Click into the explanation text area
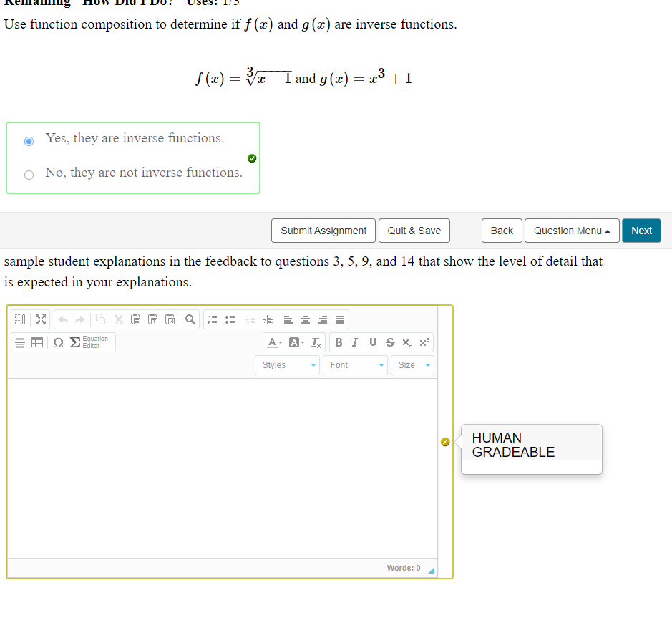 tap(223, 468)
